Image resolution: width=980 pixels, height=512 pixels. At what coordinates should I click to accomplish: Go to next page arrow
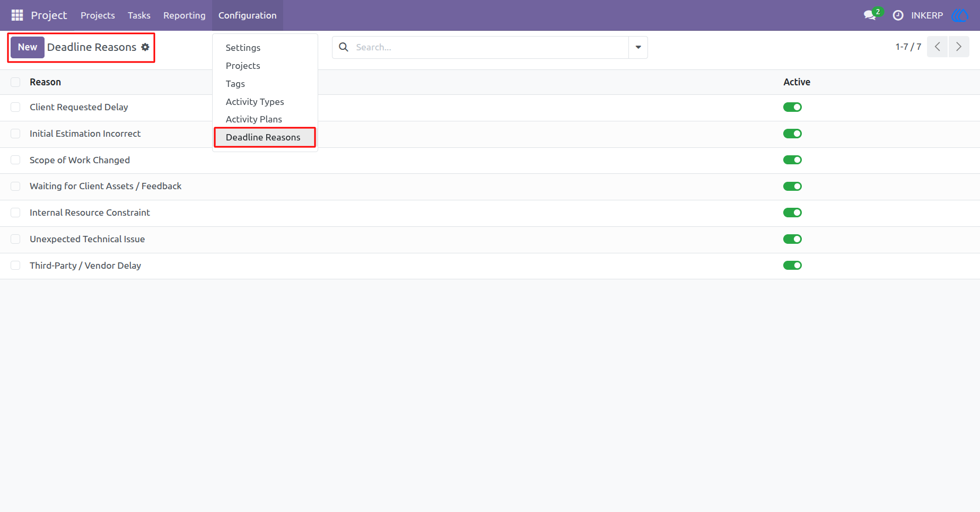pyautogui.click(x=959, y=47)
